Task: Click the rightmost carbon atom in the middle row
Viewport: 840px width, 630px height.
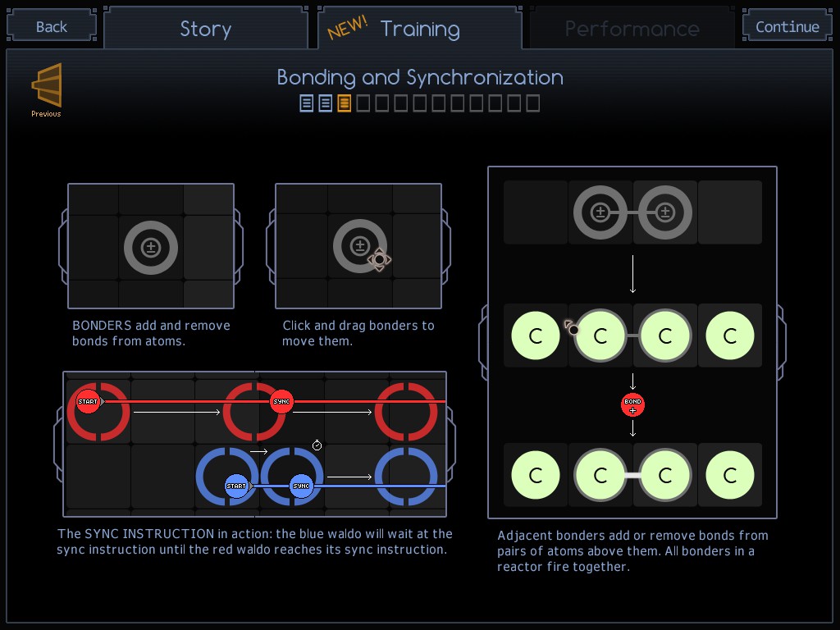Action: click(730, 336)
